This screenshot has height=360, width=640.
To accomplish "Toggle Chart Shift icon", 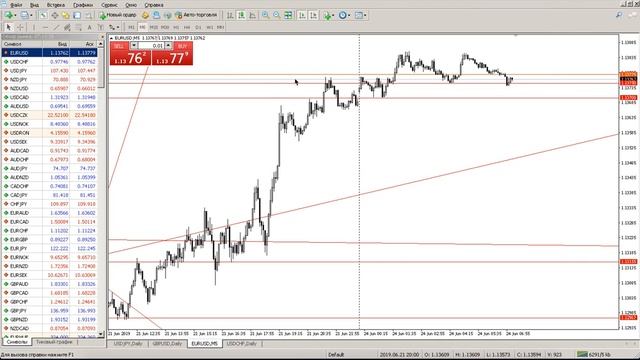I will [313, 16].
